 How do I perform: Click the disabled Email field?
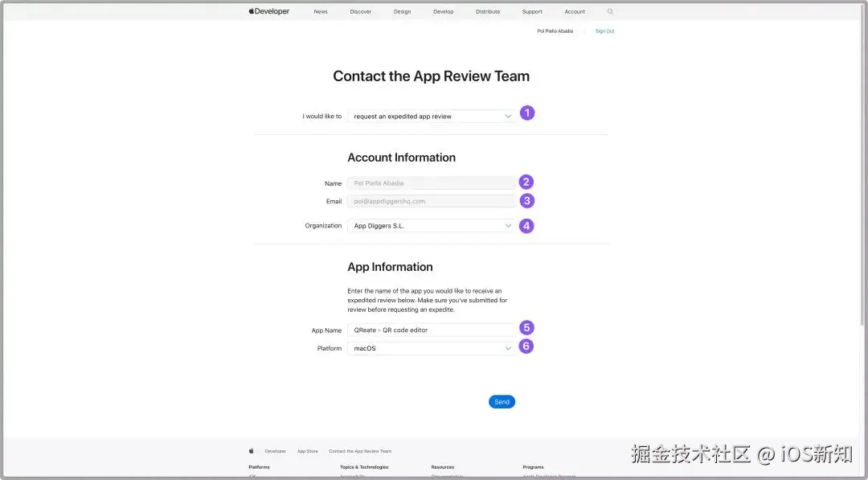coord(432,202)
